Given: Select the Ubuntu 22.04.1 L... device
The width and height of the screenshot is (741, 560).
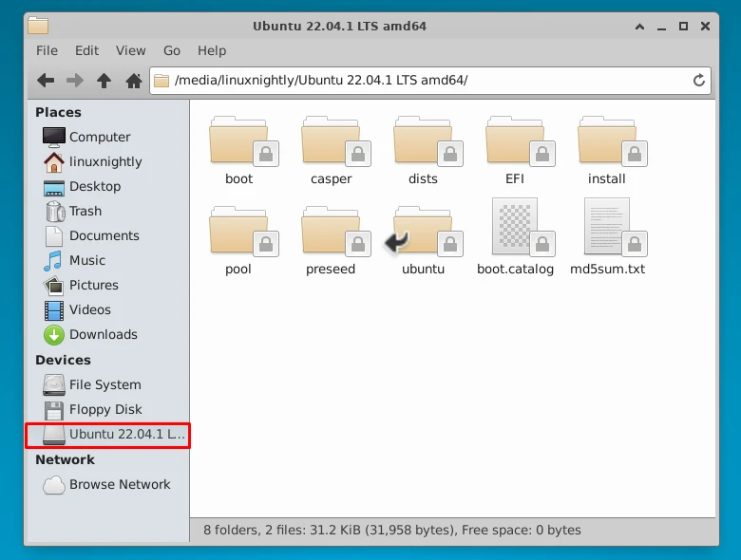Looking at the screenshot, I should point(108,435).
